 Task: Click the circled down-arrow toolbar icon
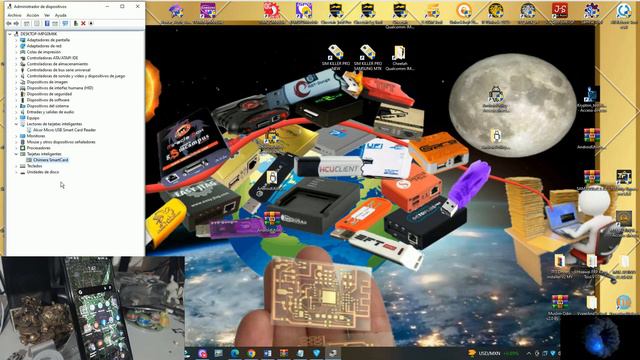tap(91, 24)
